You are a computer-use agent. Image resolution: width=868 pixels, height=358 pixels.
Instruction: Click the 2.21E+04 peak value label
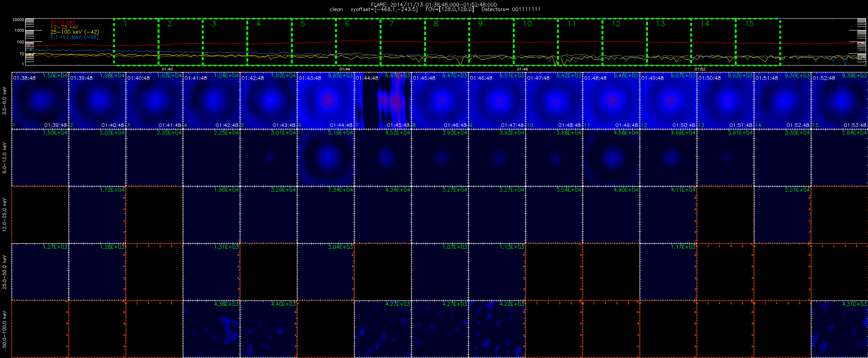tap(798, 190)
